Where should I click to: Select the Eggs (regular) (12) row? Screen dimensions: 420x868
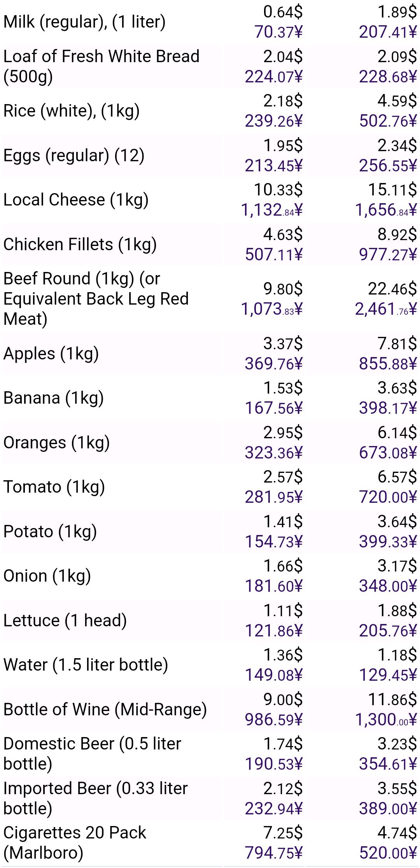(74, 156)
